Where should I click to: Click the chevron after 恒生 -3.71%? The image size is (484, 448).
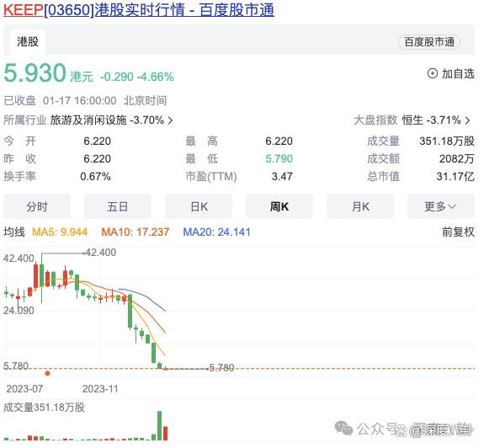(x=468, y=120)
